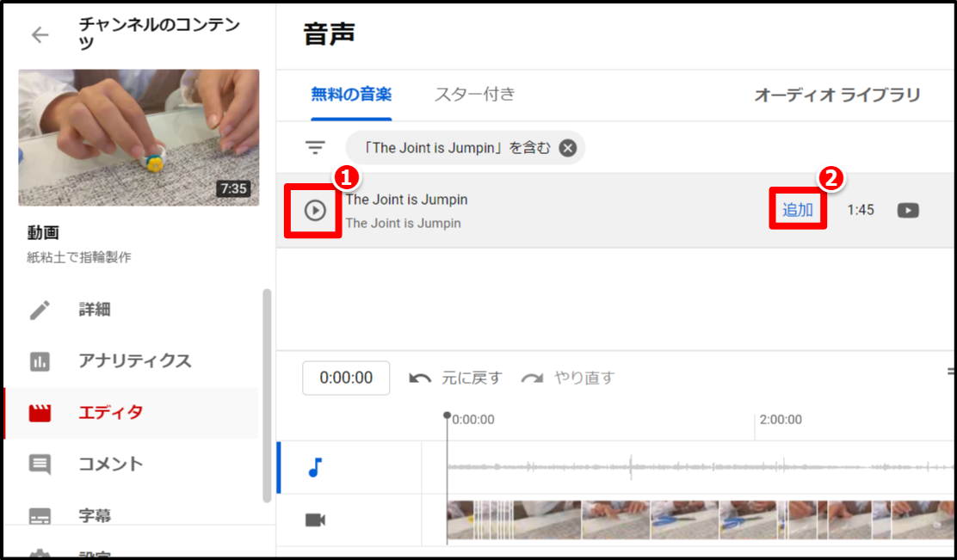Click the 0:00:00 timecode field

(346, 378)
